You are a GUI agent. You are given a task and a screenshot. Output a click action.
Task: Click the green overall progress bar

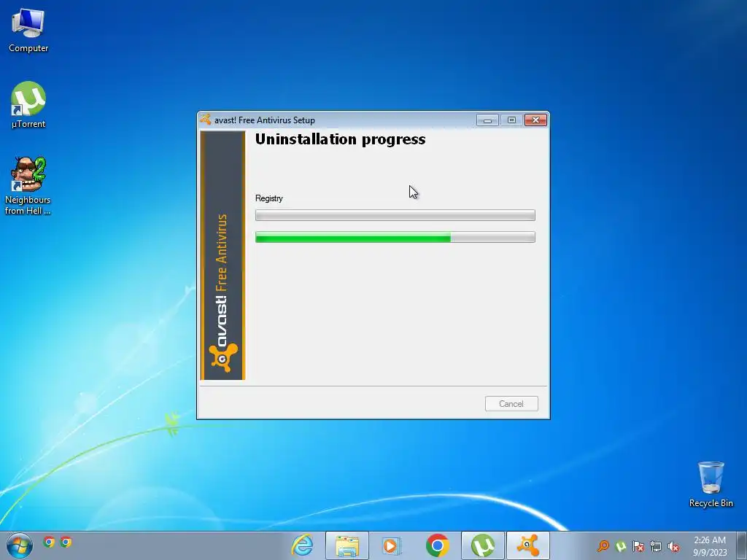click(x=395, y=237)
